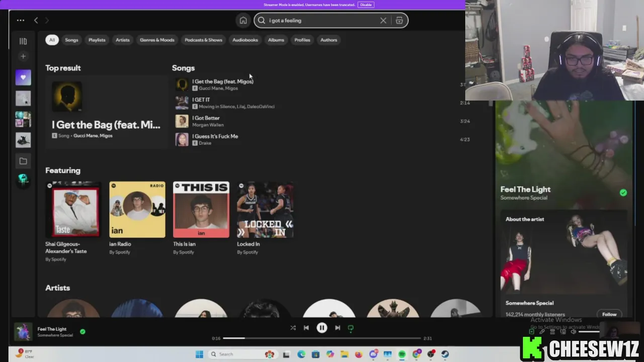
Task: Toggle the green saved check in the bottom bar
Action: pos(83,332)
